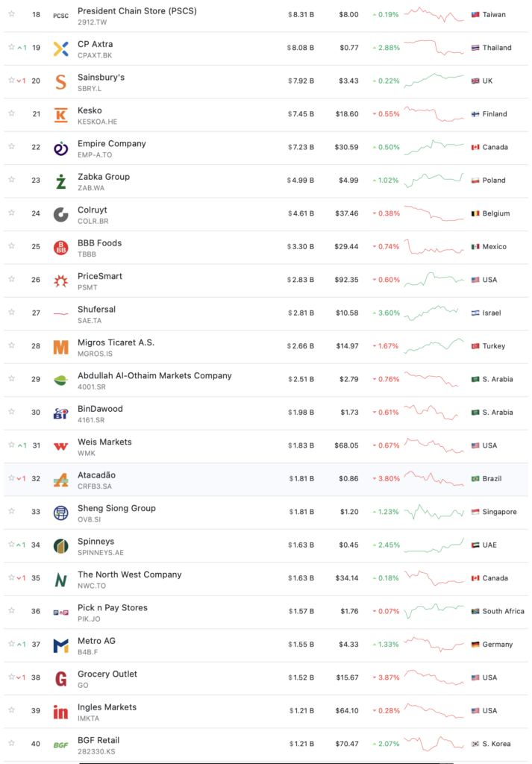Open the Pick n Pay Stores link
Image resolution: width=532 pixels, height=764 pixels.
coord(113,607)
